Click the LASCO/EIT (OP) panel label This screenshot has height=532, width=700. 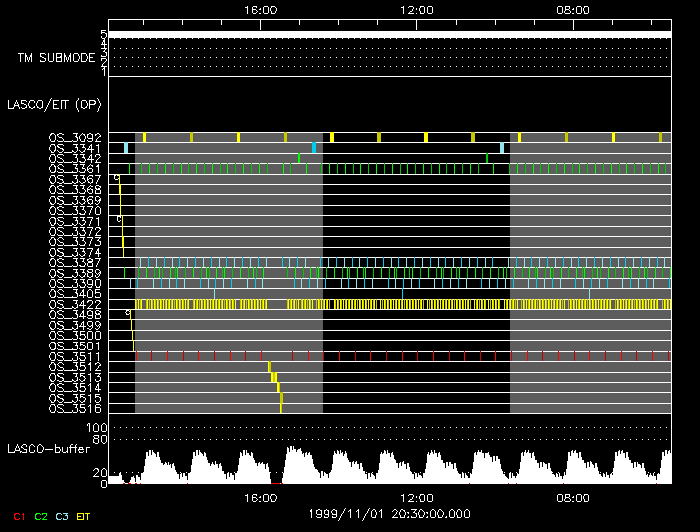tap(53, 104)
